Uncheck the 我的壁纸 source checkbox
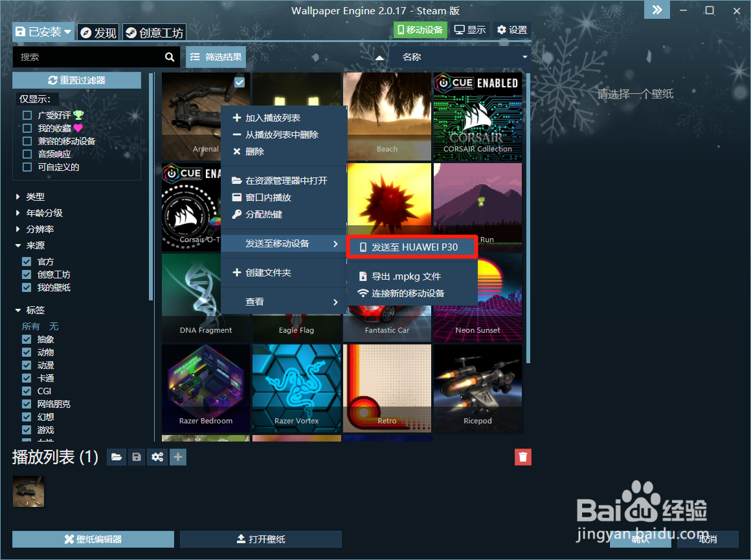This screenshot has height=560, width=751. (x=27, y=287)
